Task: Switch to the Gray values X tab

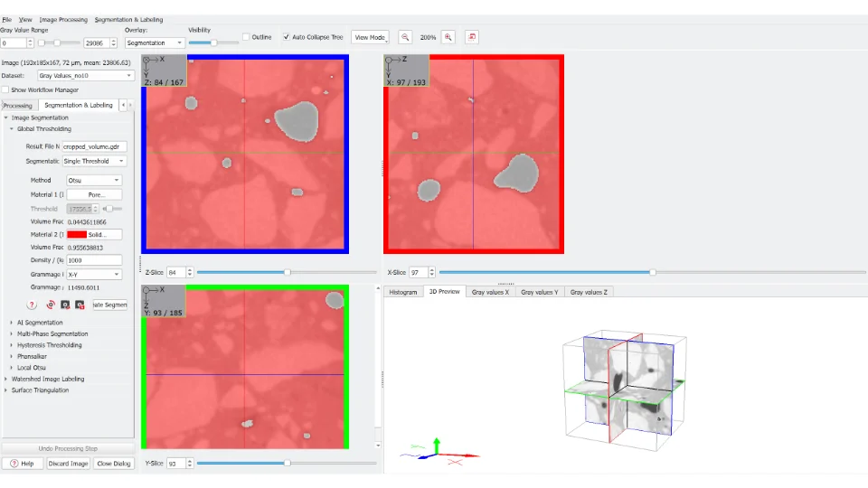Action: coord(490,292)
